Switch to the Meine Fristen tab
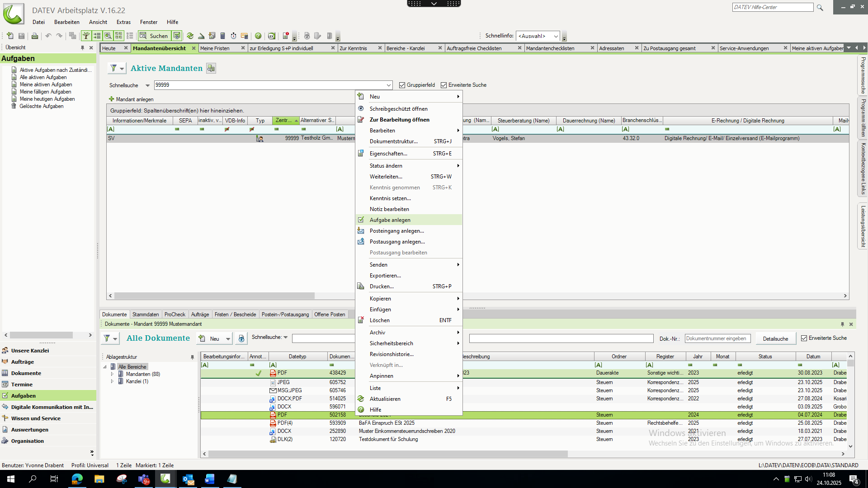 [x=215, y=48]
